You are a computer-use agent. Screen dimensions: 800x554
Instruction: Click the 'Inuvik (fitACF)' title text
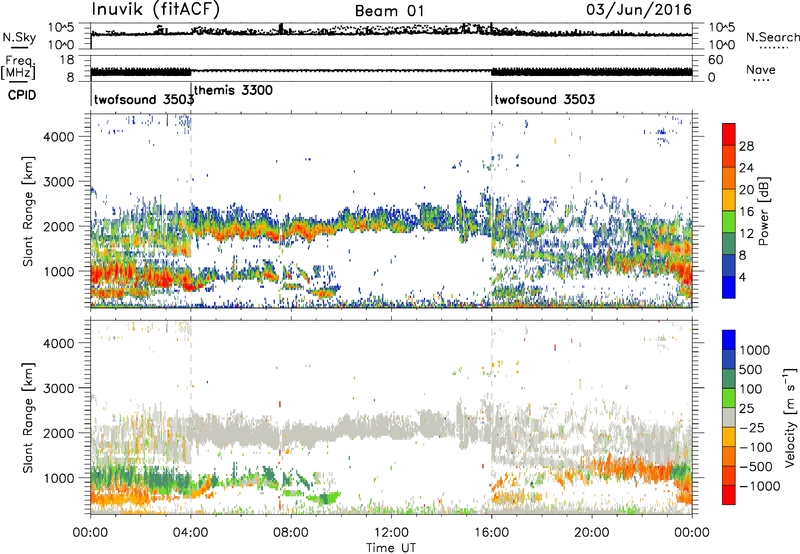point(155,9)
